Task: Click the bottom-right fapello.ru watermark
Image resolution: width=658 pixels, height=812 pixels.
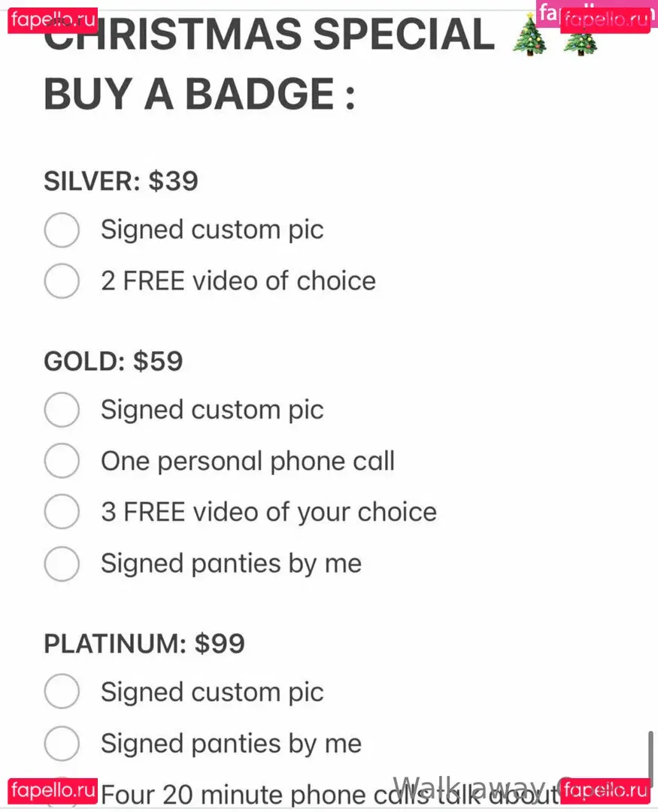Action: click(605, 791)
